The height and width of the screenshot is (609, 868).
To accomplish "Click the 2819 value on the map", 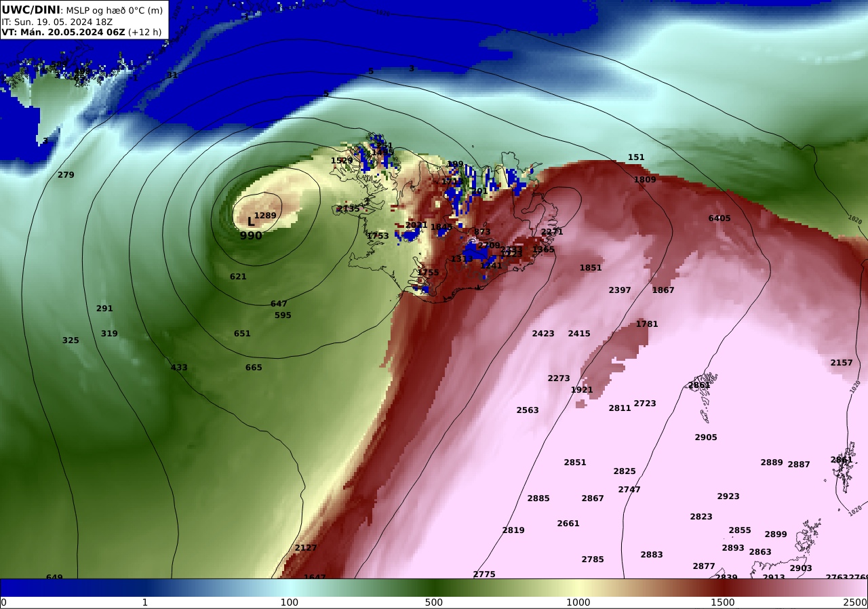I will pyautogui.click(x=513, y=530).
